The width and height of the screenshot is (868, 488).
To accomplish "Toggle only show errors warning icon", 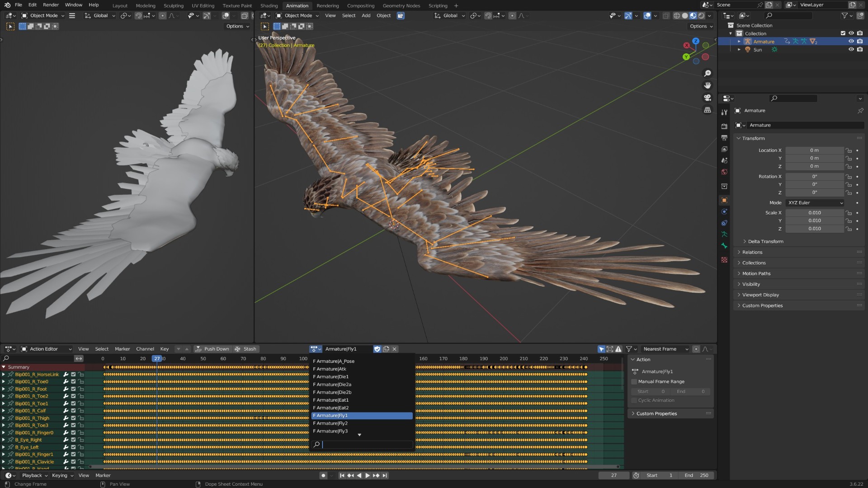I will tap(618, 349).
